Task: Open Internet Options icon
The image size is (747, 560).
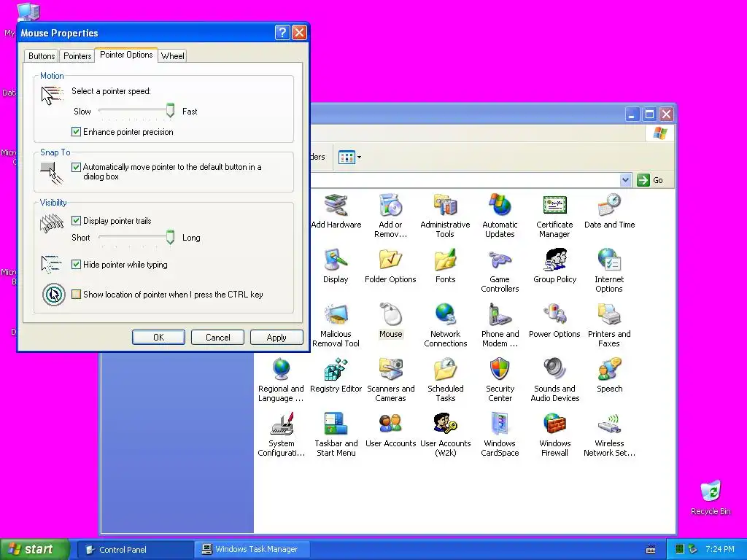Action: click(609, 271)
